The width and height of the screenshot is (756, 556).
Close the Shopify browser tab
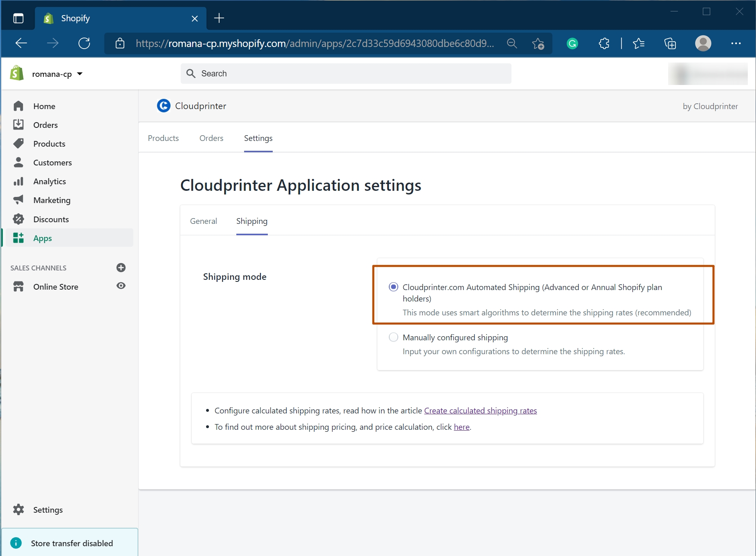195,18
